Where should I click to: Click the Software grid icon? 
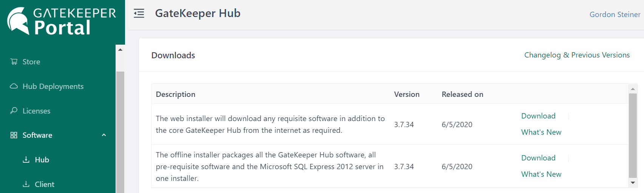pos(14,135)
